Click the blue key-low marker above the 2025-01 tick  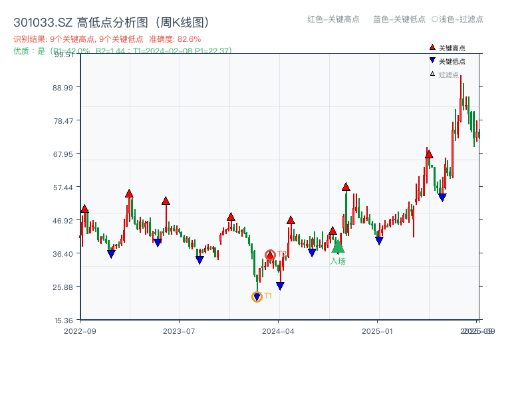379,241
